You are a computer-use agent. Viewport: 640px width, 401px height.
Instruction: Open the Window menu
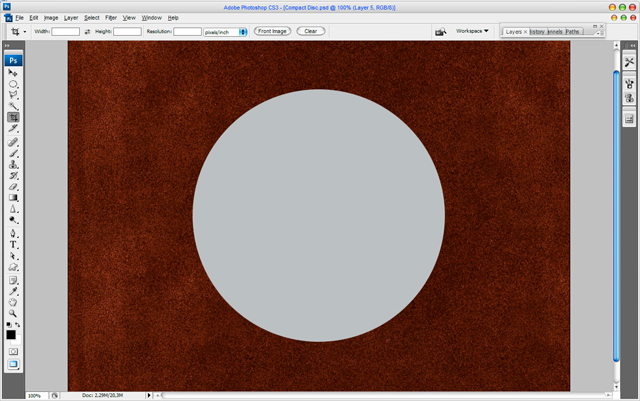pos(151,18)
